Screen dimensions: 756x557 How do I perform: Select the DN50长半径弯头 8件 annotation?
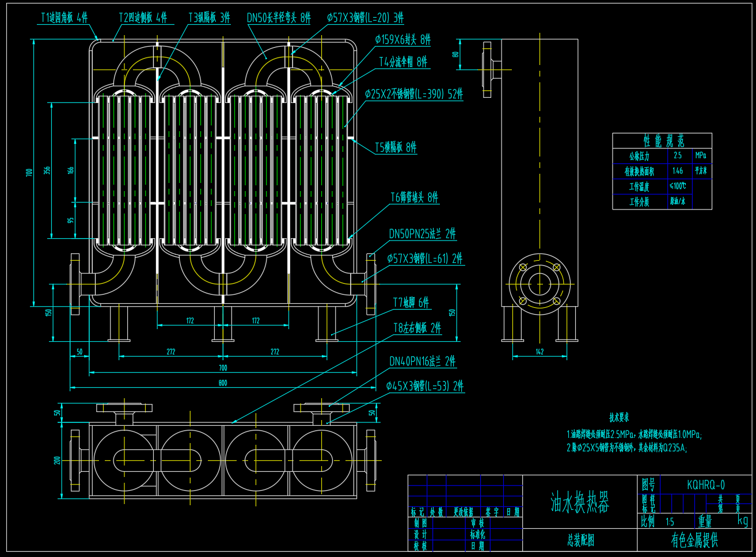click(x=279, y=18)
